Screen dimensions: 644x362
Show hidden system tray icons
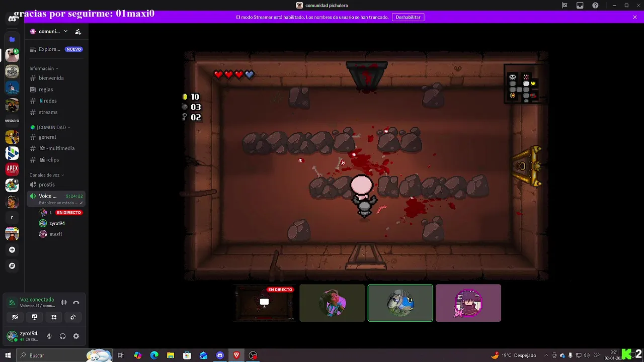tap(547, 355)
